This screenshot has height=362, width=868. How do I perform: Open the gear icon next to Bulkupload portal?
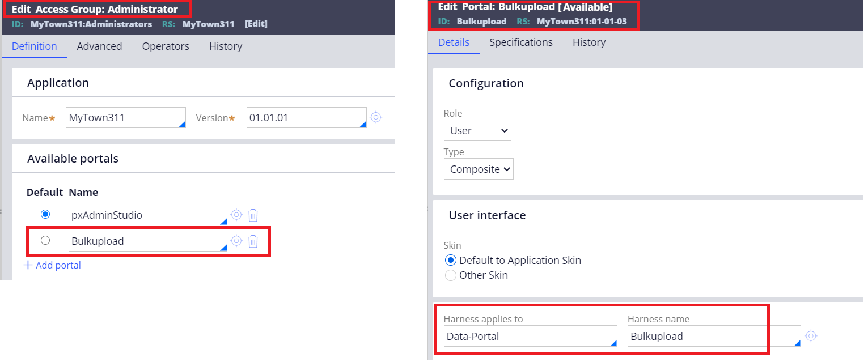click(236, 241)
